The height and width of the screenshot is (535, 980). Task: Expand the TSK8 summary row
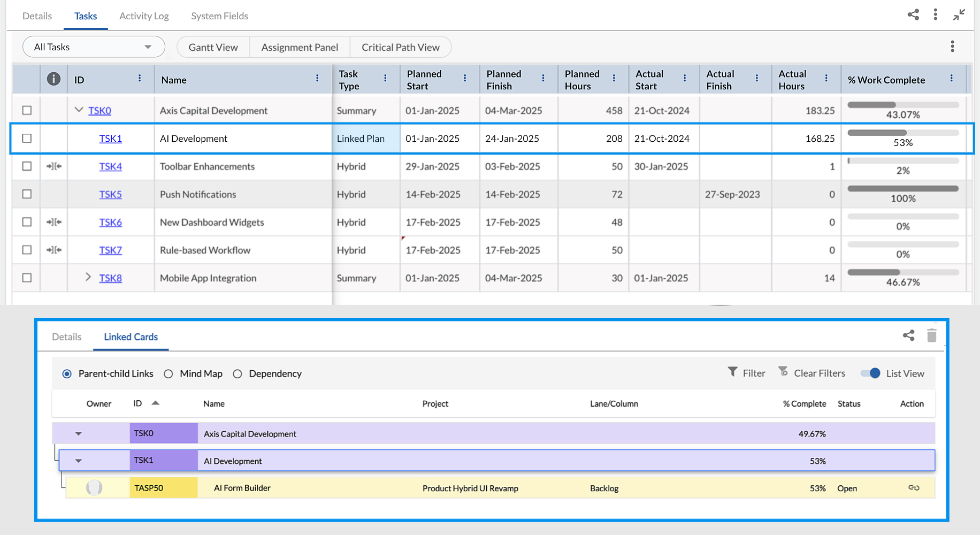(88, 277)
